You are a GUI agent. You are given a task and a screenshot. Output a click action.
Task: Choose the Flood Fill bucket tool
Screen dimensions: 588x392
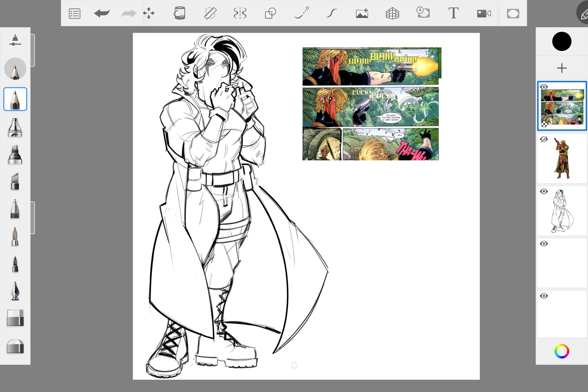[179, 13]
